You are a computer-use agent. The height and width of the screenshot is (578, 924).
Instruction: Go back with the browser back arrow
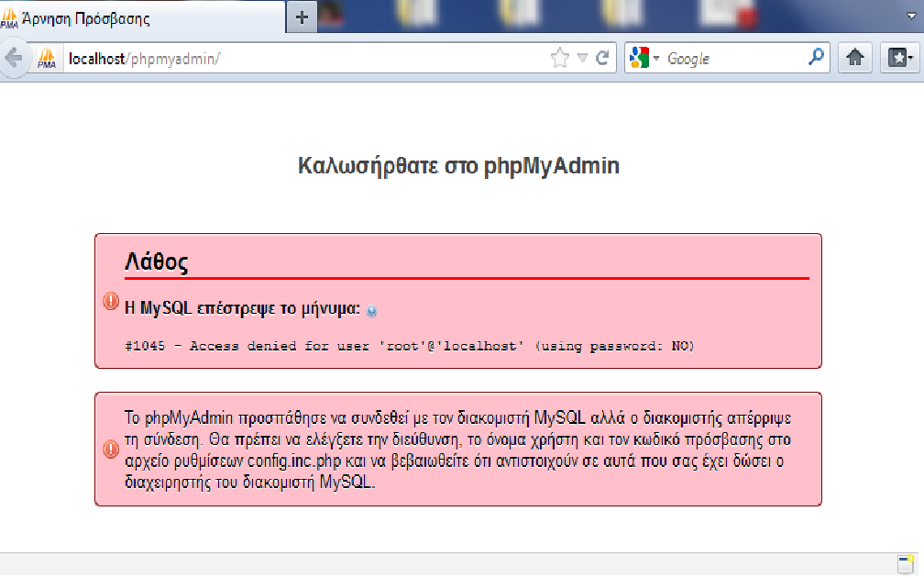[13, 58]
